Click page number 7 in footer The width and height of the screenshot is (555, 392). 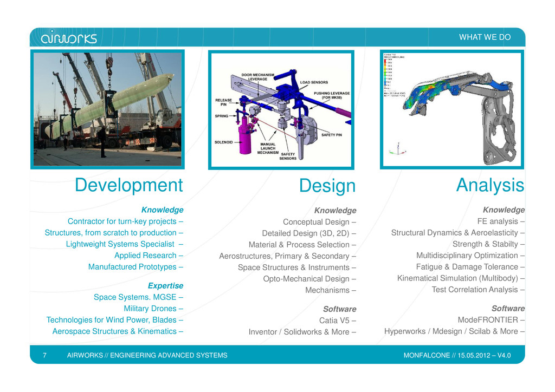pos(44,356)
